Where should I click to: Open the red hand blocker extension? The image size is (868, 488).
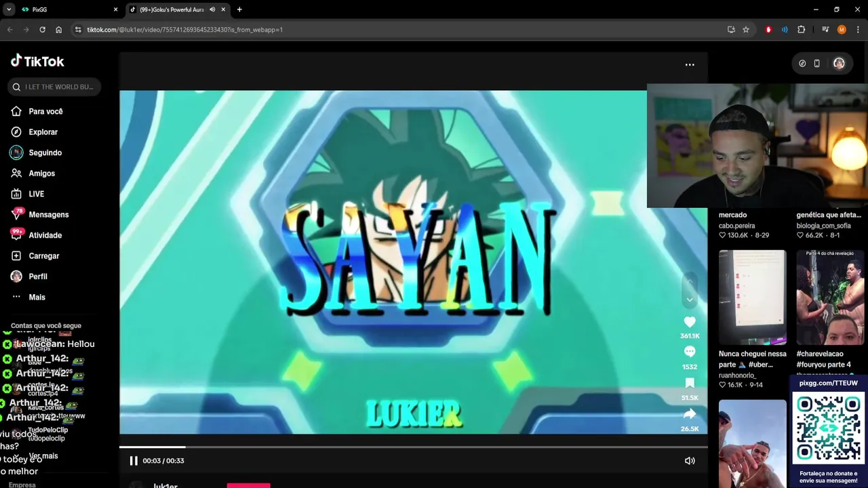768,30
